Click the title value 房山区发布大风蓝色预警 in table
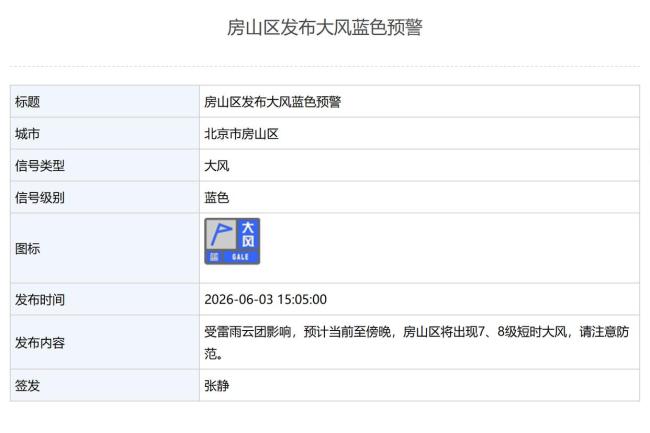The image size is (650, 433). pyautogui.click(x=272, y=102)
